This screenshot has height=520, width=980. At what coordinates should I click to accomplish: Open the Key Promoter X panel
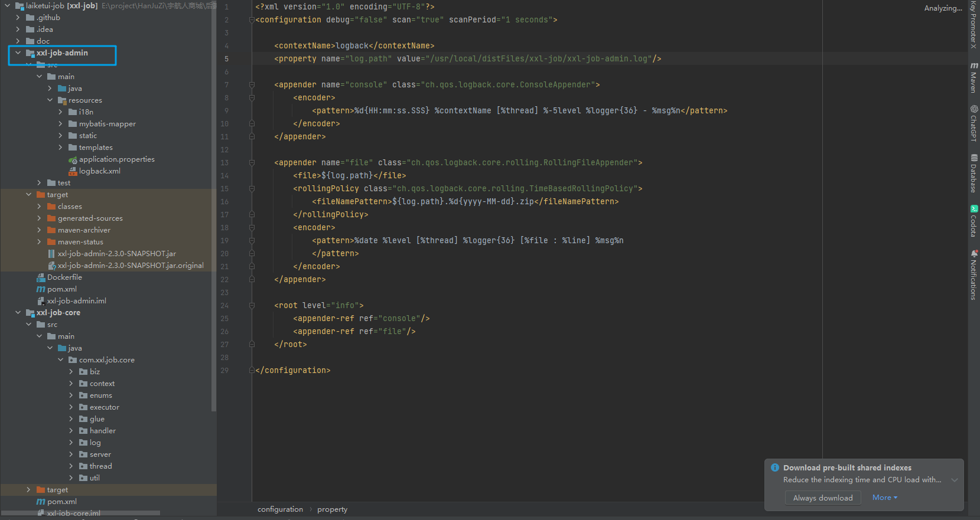974,25
